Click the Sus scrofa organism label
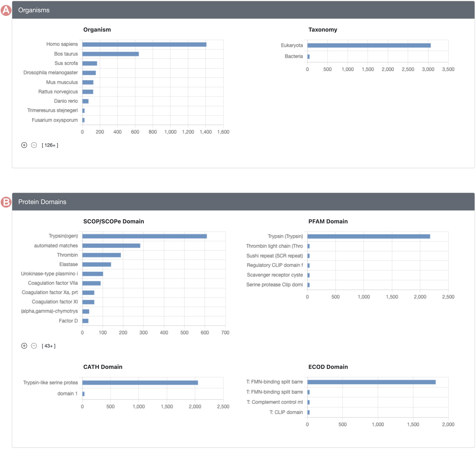Screen dimensions: 476x449 (x=66, y=63)
